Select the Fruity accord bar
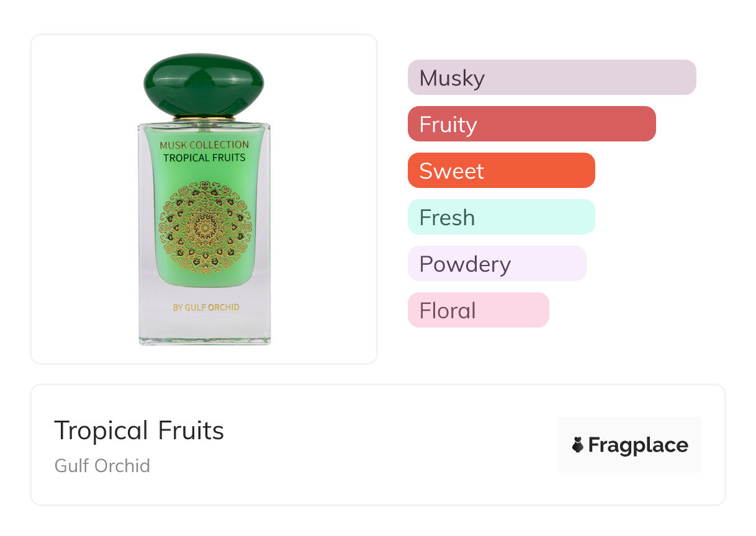 coord(531,124)
